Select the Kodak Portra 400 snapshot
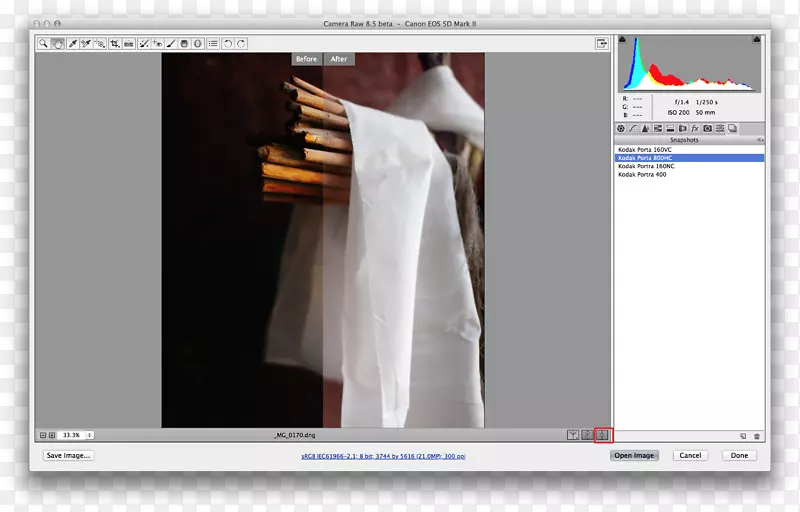Screen dimensions: 800x512 642,174
